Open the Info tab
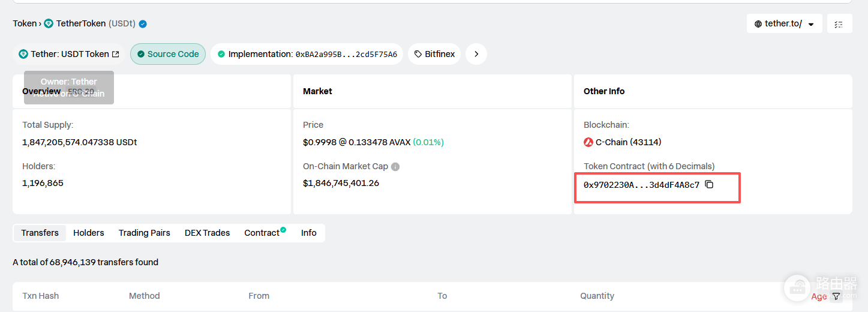Screen dimensions: 868x312 pyautogui.click(x=309, y=233)
